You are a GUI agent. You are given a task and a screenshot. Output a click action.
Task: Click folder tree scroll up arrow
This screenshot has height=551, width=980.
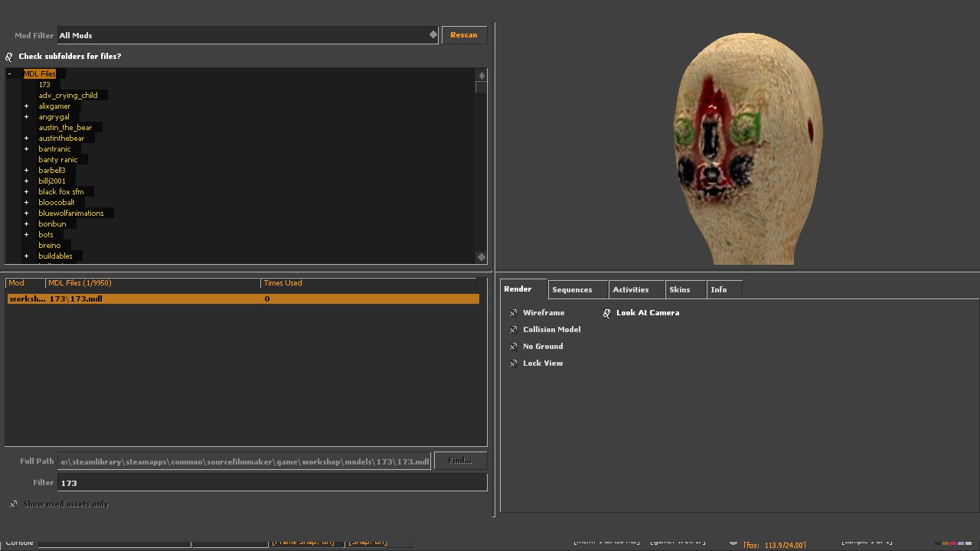482,76
